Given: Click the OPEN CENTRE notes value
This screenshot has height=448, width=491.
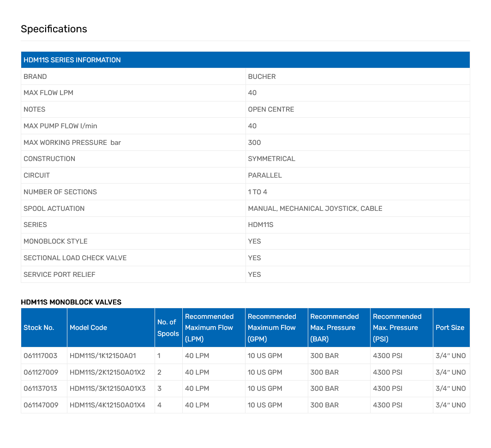Looking at the screenshot, I should point(271,109).
